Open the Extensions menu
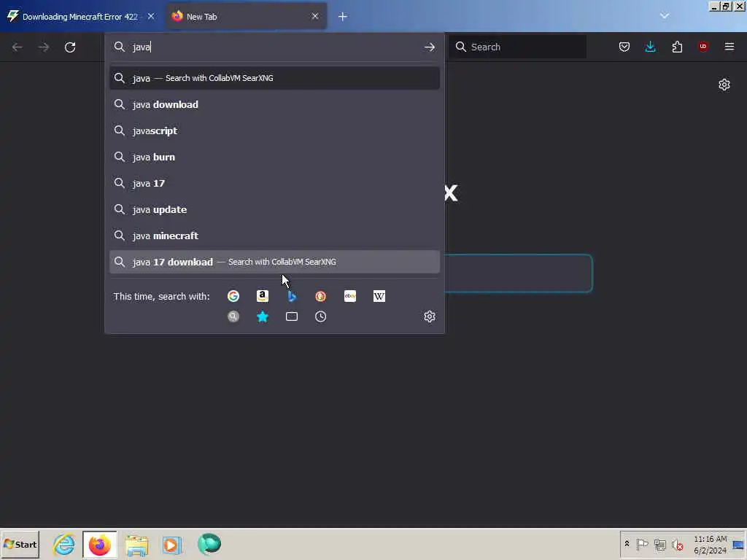The width and height of the screenshot is (747, 560). [677, 47]
